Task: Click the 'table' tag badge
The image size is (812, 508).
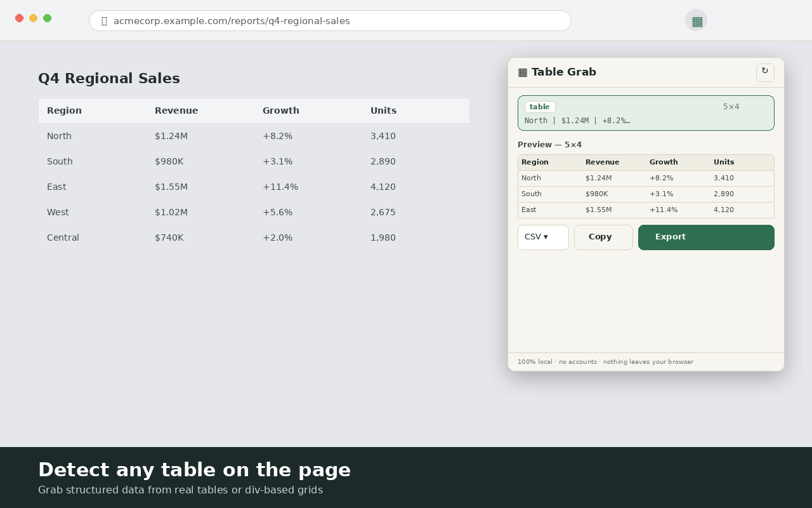Action: [540, 107]
